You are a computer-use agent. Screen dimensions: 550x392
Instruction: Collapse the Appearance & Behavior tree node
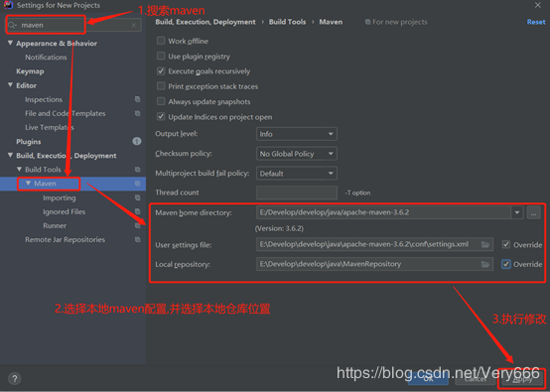[x=10, y=43]
